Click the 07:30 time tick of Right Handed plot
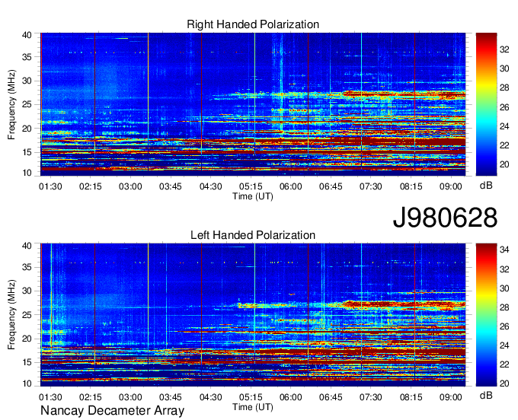Viewport: 518px width, 420px height. (371, 186)
